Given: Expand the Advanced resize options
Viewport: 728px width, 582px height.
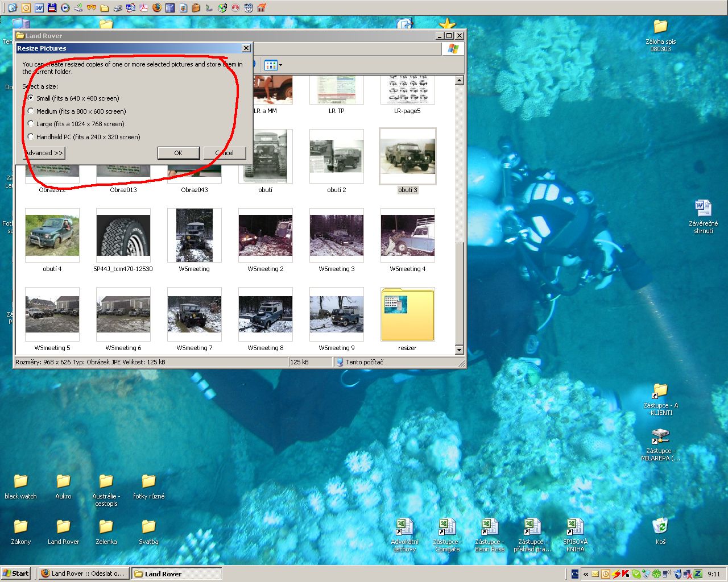Looking at the screenshot, I should [44, 153].
